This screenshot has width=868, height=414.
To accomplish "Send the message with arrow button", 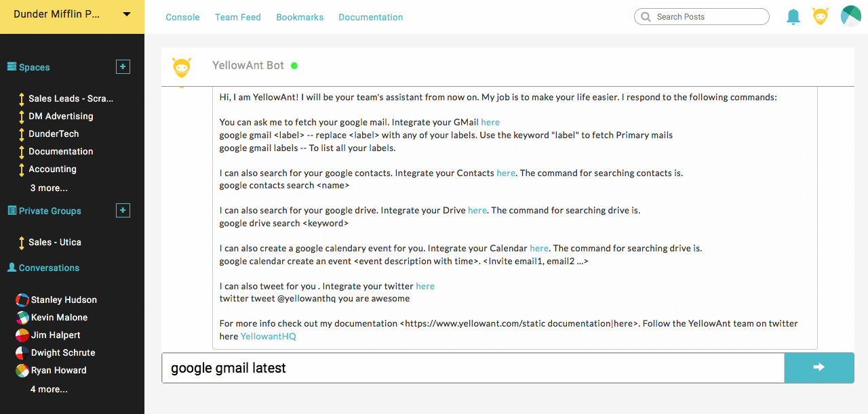I will click(x=819, y=367).
